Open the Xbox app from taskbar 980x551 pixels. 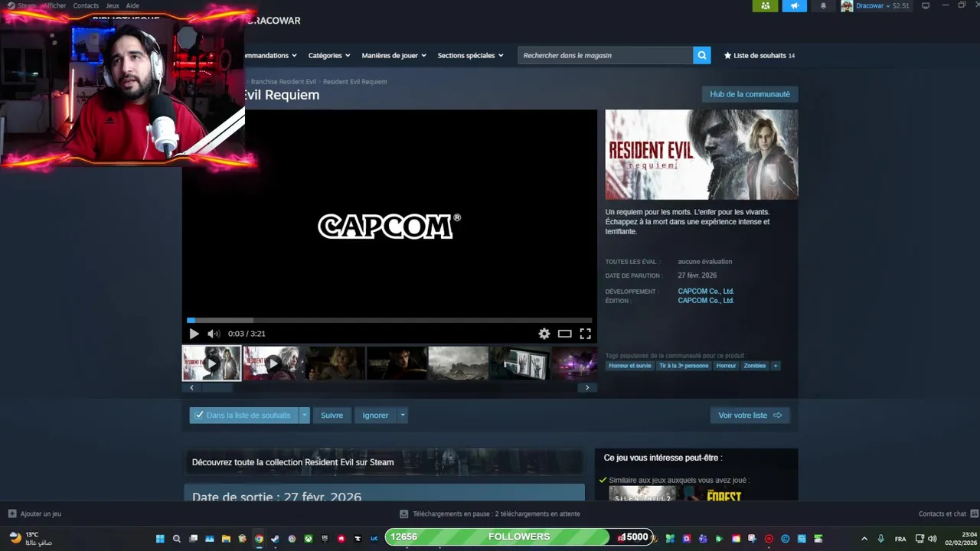pos(309,539)
